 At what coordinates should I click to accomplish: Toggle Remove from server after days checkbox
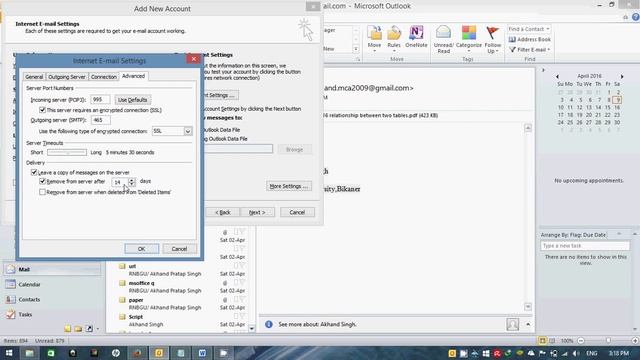tap(42, 181)
